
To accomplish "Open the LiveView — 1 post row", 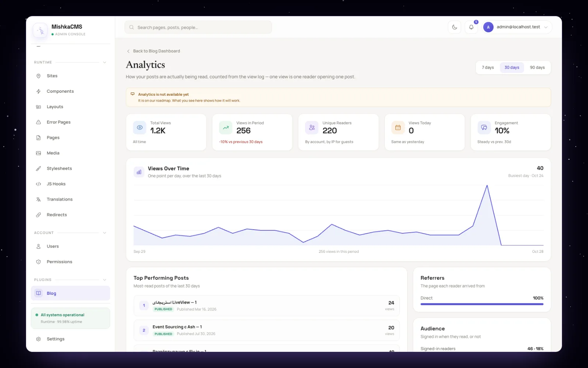I will 266,305.
